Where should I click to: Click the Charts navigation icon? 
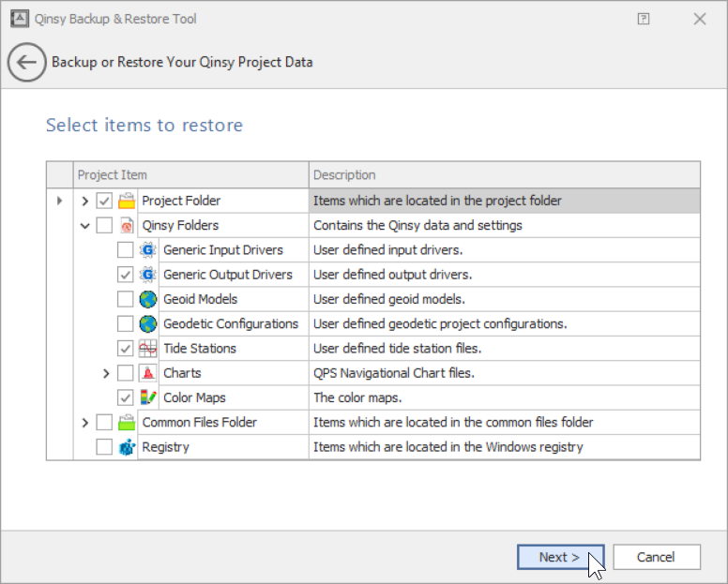(148, 373)
